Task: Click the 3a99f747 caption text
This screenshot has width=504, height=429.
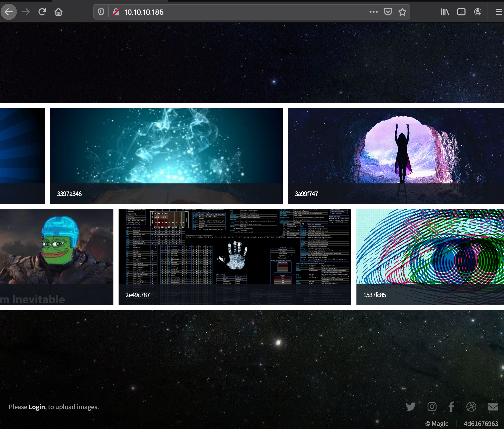Action: [306, 194]
